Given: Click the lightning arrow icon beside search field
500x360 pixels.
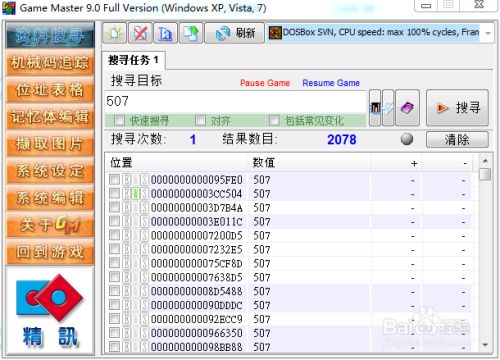Looking at the screenshot, I should pyautogui.click(x=388, y=108).
